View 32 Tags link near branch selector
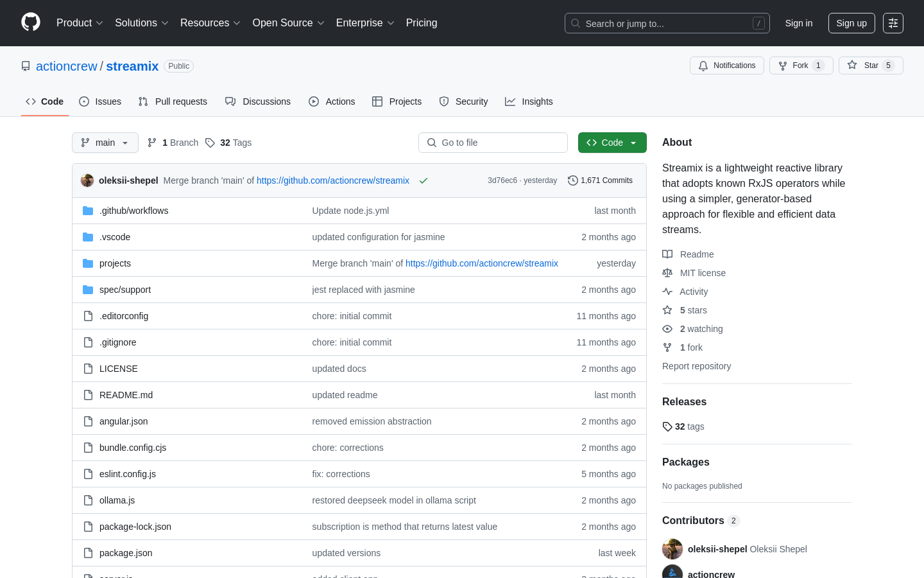This screenshot has height=578, width=924. 228,143
